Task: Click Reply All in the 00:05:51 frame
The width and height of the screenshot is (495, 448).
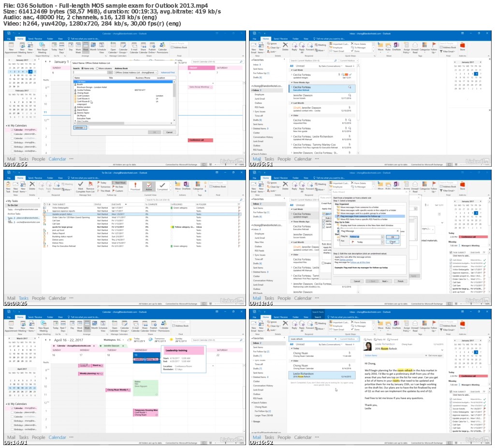Action: [x=302, y=47]
